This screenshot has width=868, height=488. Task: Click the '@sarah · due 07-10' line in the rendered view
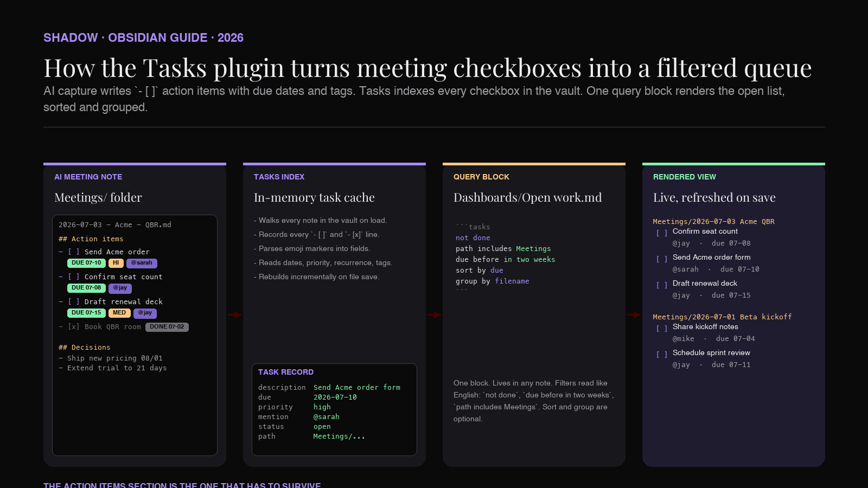[x=716, y=269]
